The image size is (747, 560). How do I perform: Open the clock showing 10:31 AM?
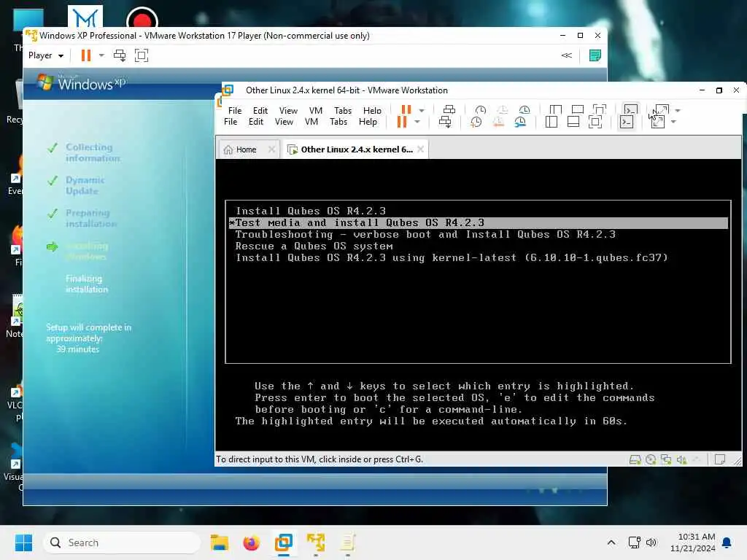(x=693, y=542)
